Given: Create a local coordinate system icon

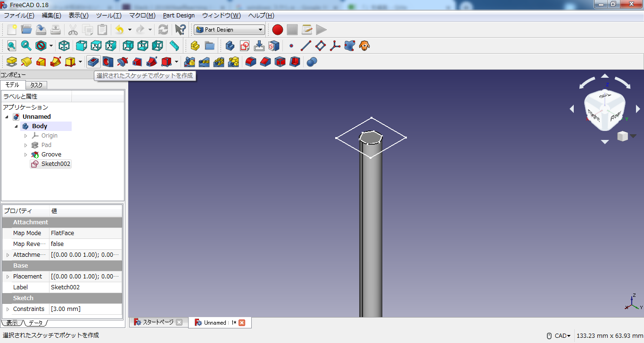Looking at the screenshot, I should [x=335, y=46].
